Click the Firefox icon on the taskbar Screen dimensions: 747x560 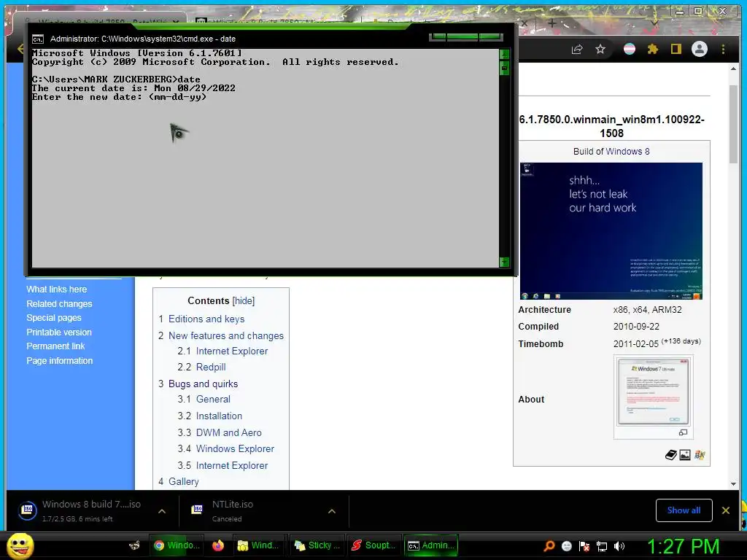click(218, 545)
